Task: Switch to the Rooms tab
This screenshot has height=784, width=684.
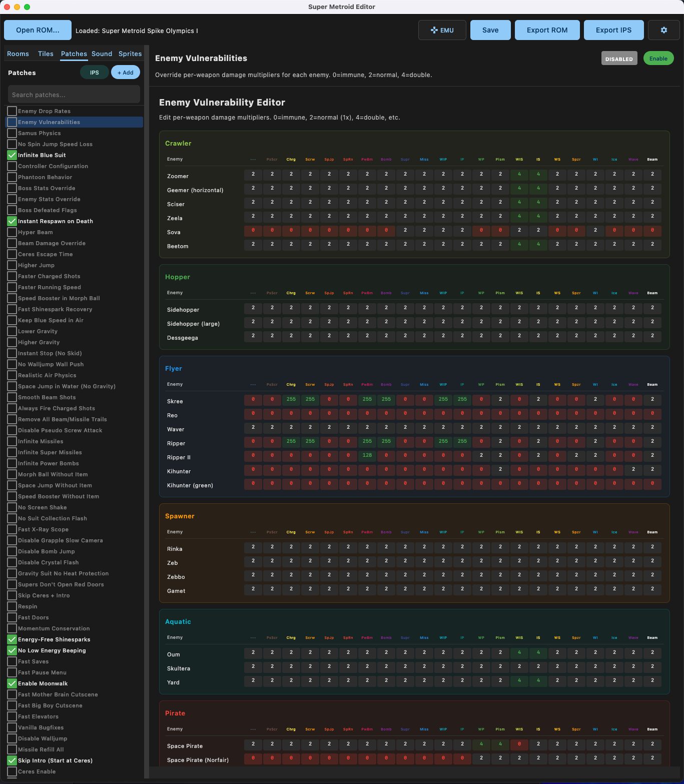Action: click(18, 54)
